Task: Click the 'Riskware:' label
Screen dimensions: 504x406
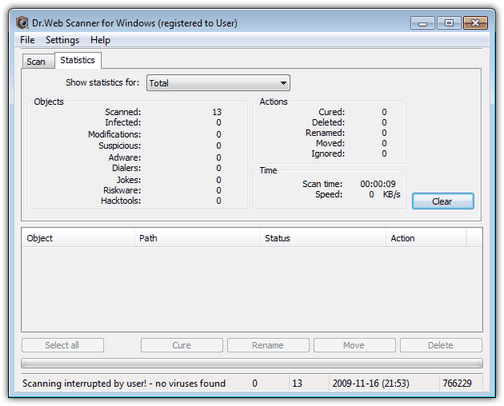Action: [122, 190]
